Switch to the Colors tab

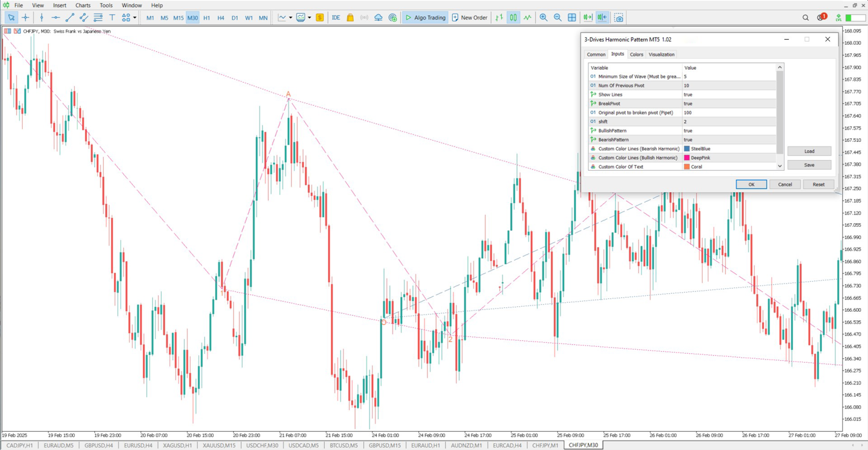(x=637, y=54)
